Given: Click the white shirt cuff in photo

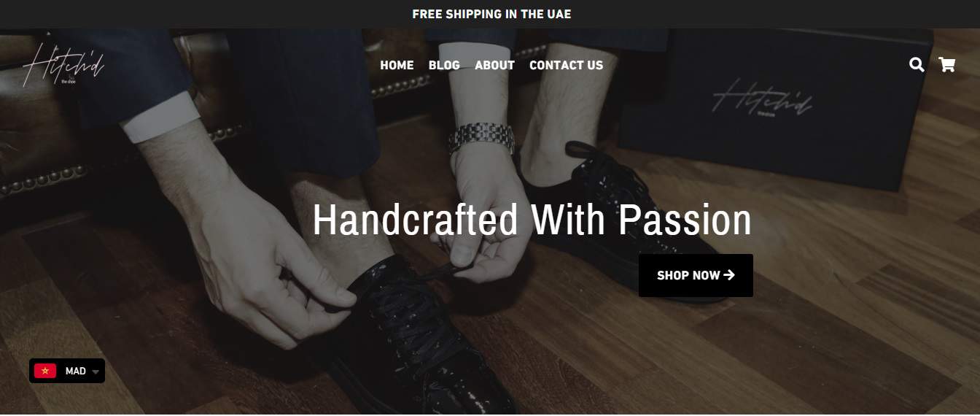Looking at the screenshot, I should point(160,117).
